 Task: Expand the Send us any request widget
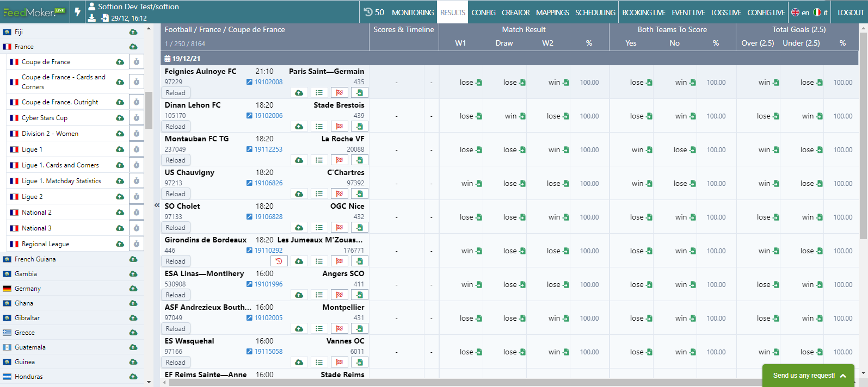808,376
